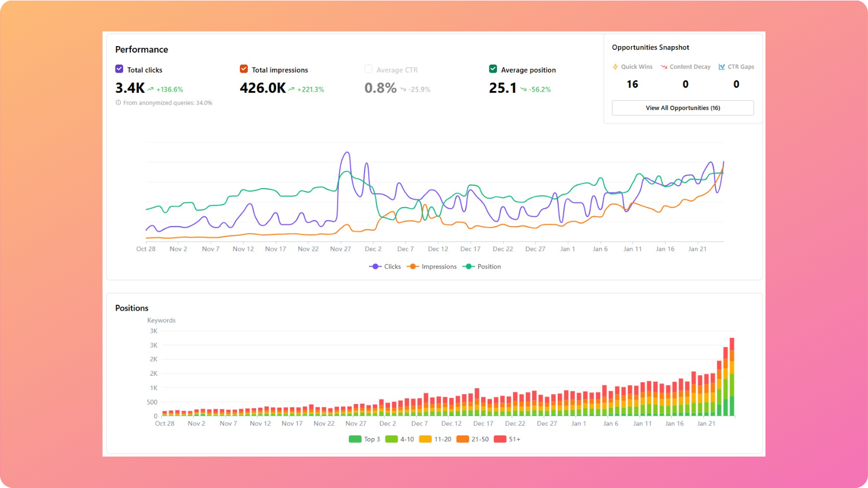
Task: Click the CTR Gaps chart icon
Action: [x=722, y=67]
